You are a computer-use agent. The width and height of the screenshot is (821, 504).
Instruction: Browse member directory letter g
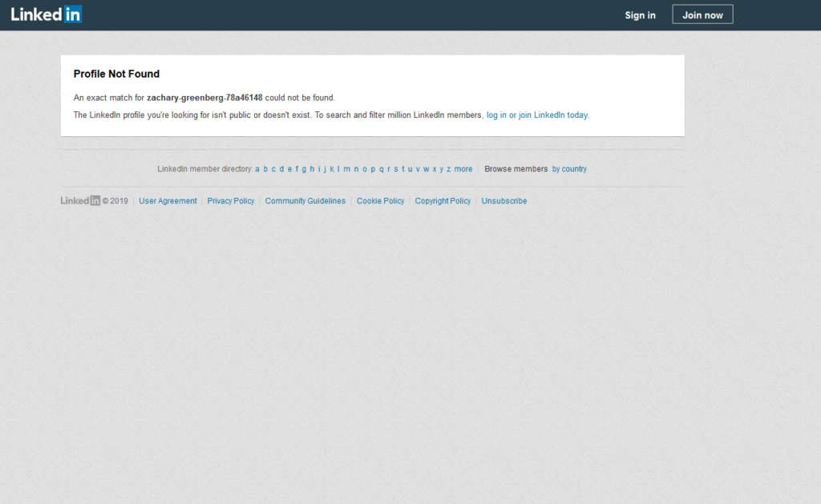[x=304, y=169]
